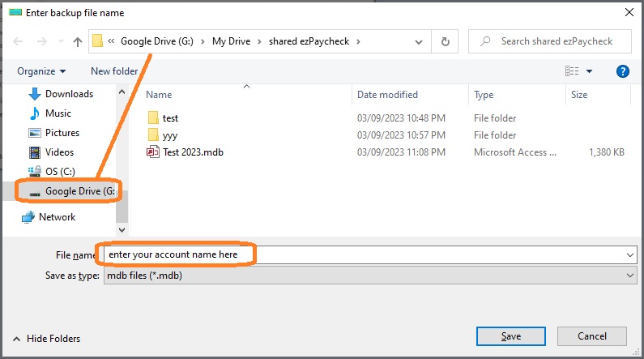Collapse the pane with Hide Folders
This screenshot has height=359, width=644.
[47, 339]
